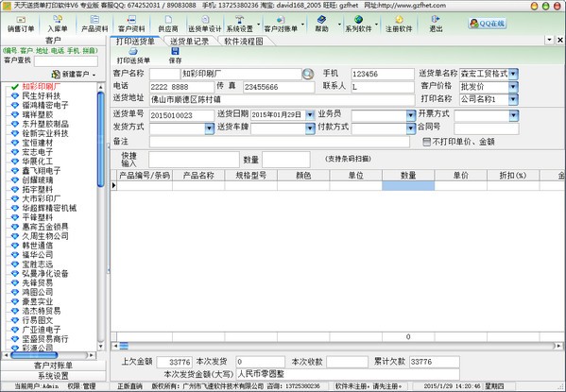Open the 供应商 toolbar icon
Image resolution: width=566 pixels, height=392 pixels.
click(x=168, y=24)
